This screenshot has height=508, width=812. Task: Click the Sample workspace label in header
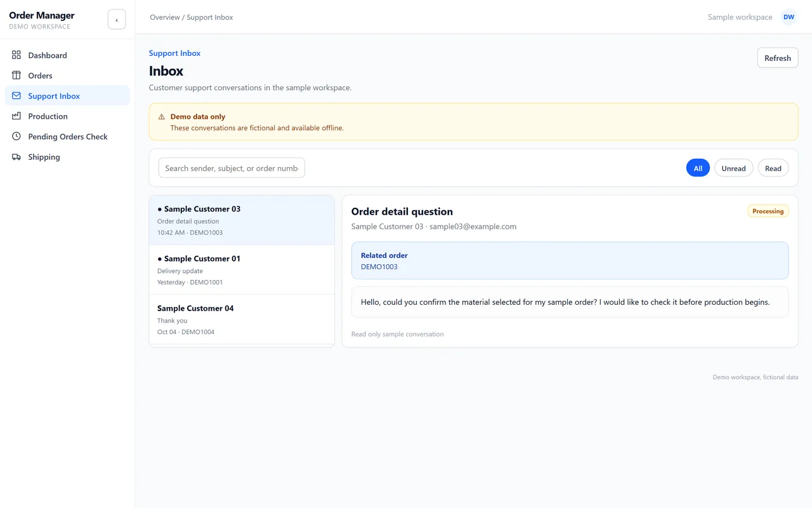(x=740, y=17)
